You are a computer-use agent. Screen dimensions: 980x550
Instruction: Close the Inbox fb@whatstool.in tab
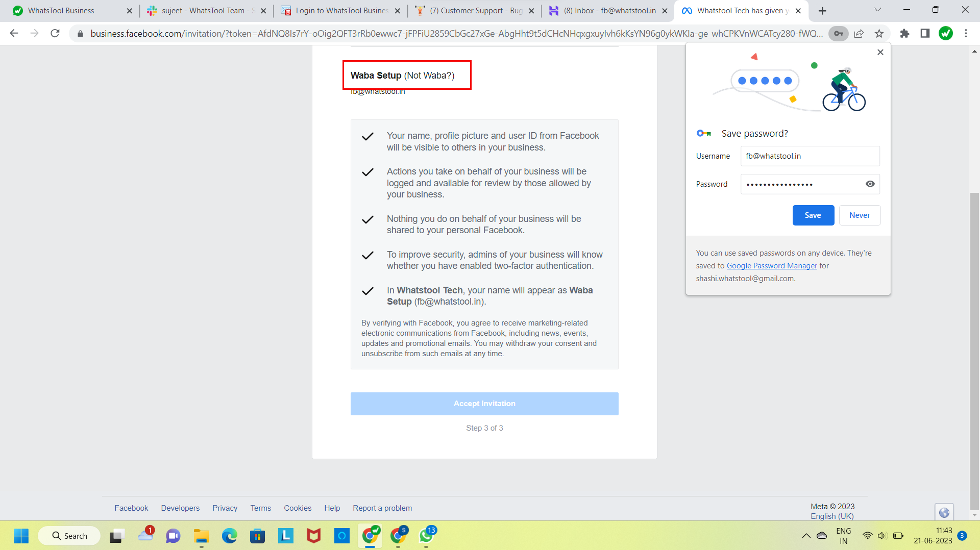click(665, 11)
